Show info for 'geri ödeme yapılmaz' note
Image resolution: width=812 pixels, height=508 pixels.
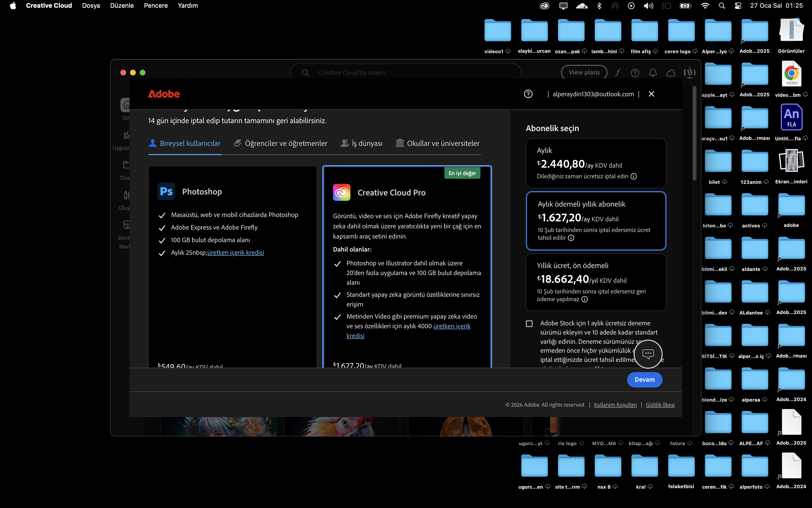tap(585, 299)
